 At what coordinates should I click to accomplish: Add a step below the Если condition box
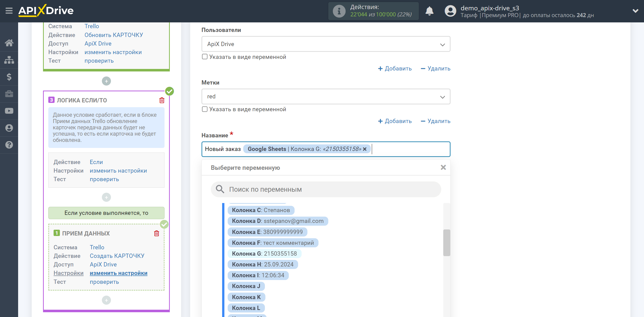point(106,197)
